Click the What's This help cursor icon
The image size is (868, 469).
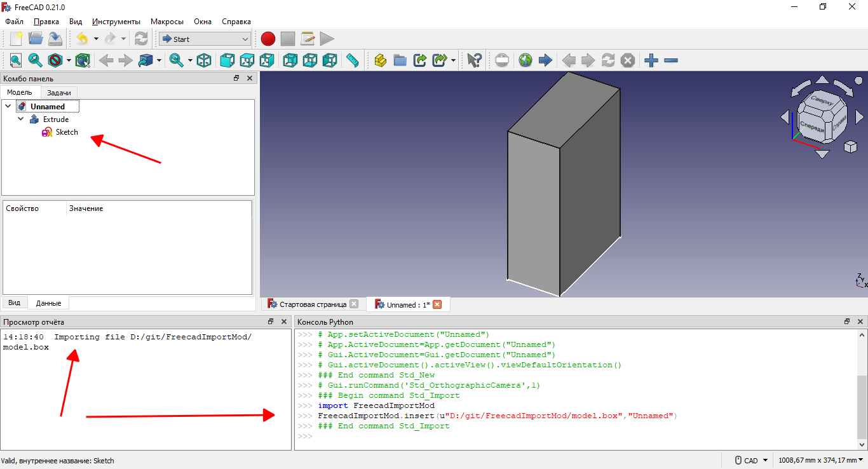pyautogui.click(x=474, y=60)
